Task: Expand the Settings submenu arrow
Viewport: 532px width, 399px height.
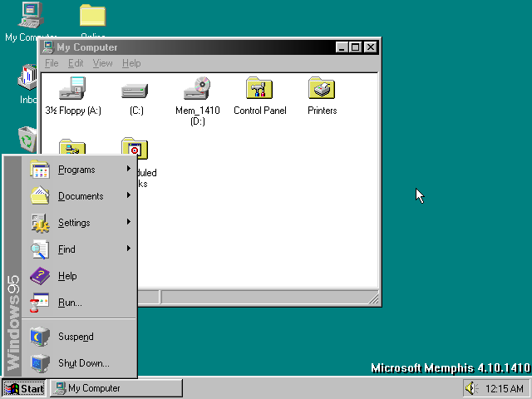Action: [129, 222]
